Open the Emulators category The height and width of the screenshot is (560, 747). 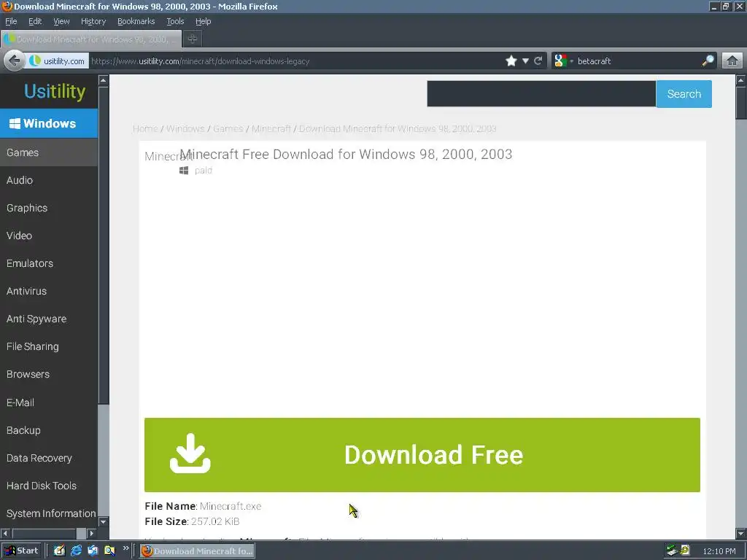click(49, 263)
